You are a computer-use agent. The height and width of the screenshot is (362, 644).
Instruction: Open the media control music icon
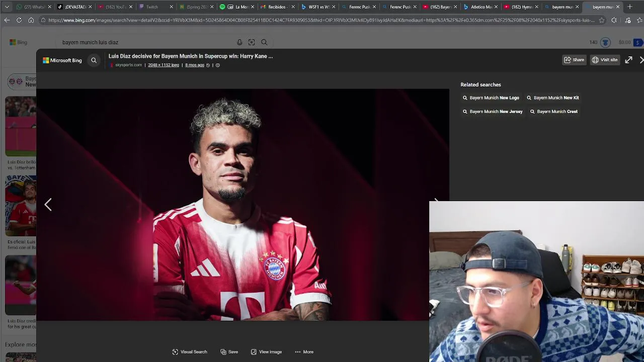(628, 20)
